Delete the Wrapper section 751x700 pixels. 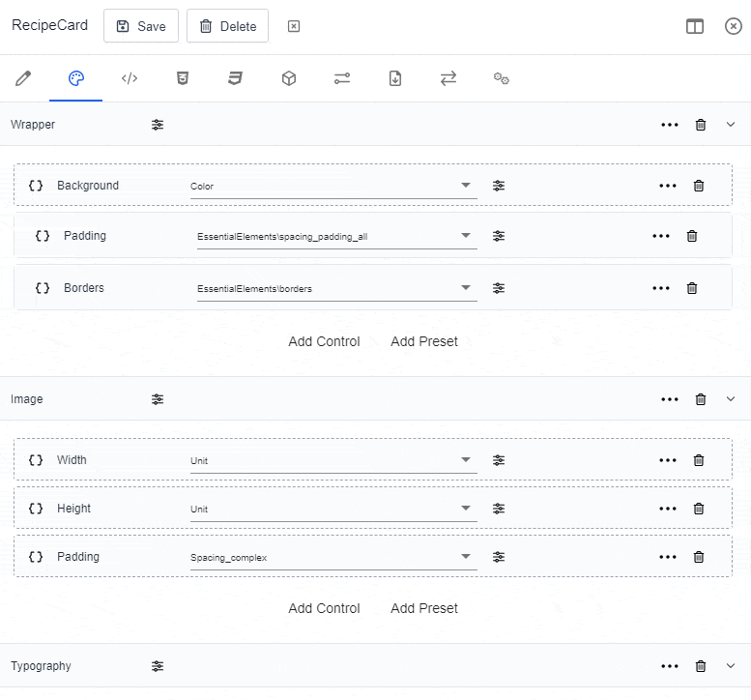tap(701, 125)
